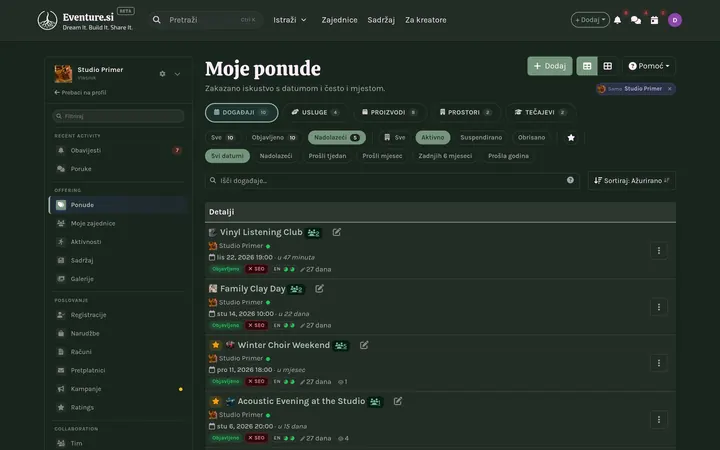Image resolution: width=720 pixels, height=450 pixels.
Task: Open Zajednice in top navigation
Action: [339, 20]
